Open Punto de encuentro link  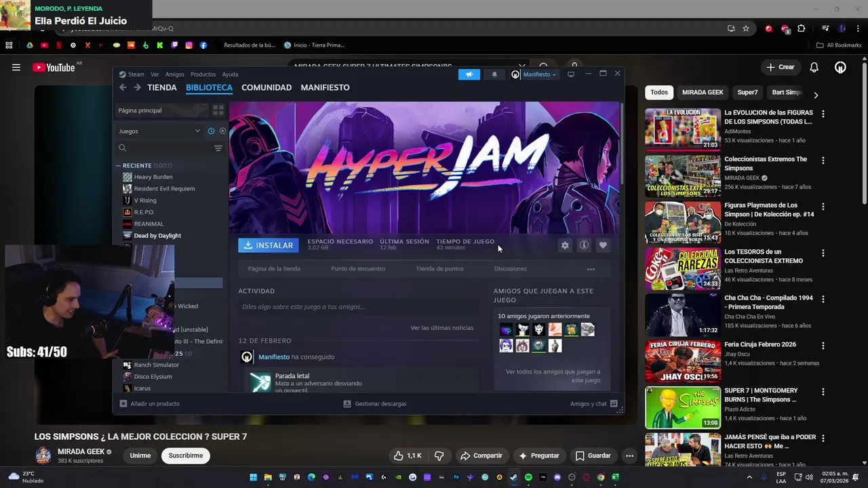(358, 269)
